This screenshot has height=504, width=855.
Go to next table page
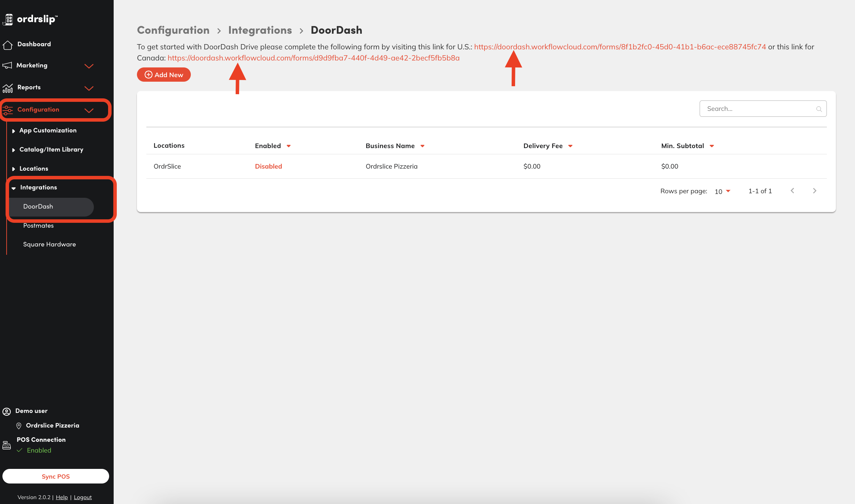[814, 191]
